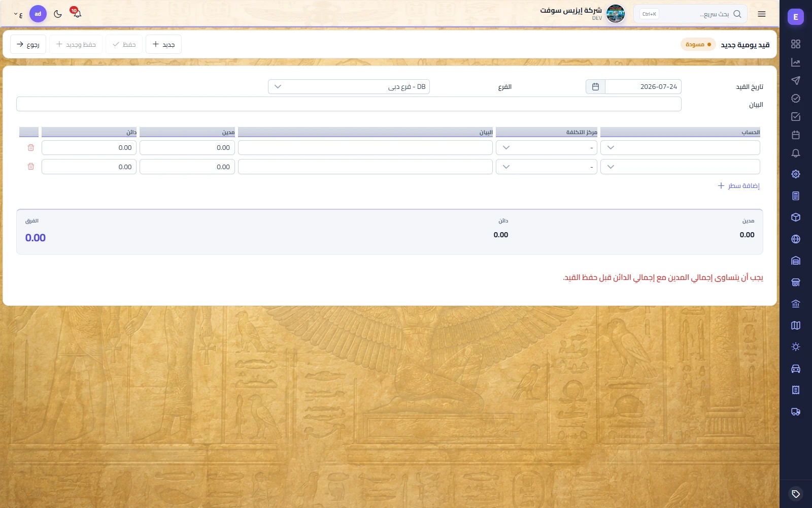Viewport: 812px width, 508px height.
Task: Open the analytics chart icon in sidebar
Action: pos(795,62)
